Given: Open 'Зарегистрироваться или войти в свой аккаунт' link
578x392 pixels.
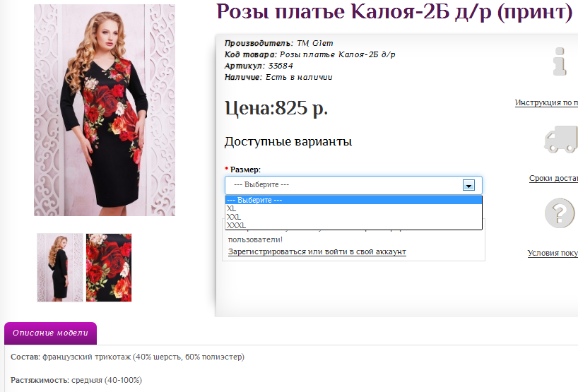Looking at the screenshot, I should pos(317,251).
